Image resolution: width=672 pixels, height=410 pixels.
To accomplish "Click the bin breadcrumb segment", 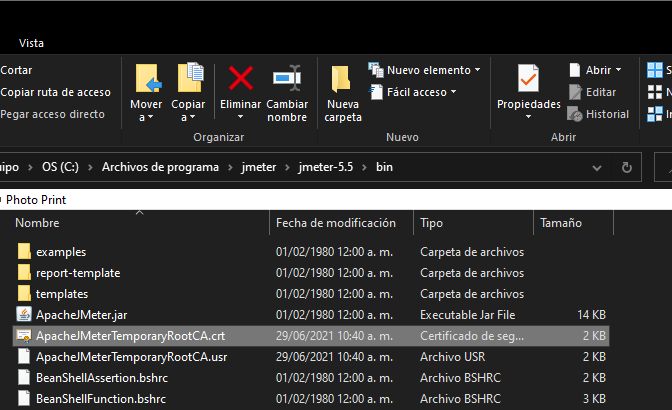I will 384,167.
